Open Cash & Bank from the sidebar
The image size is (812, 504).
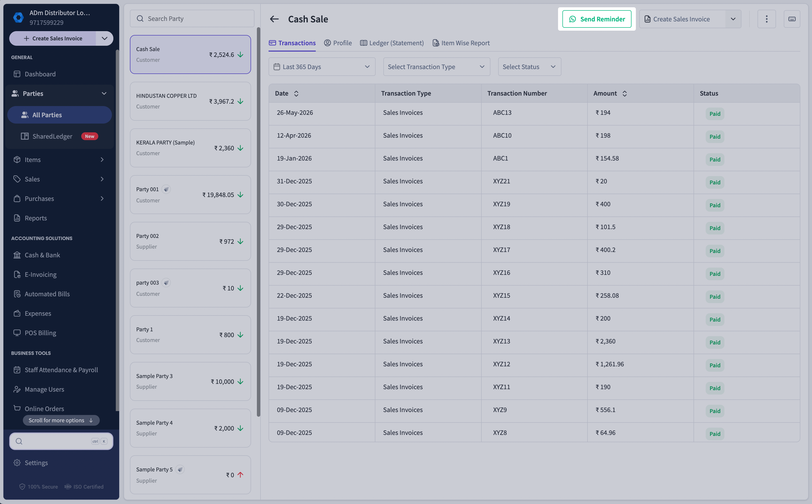42,255
